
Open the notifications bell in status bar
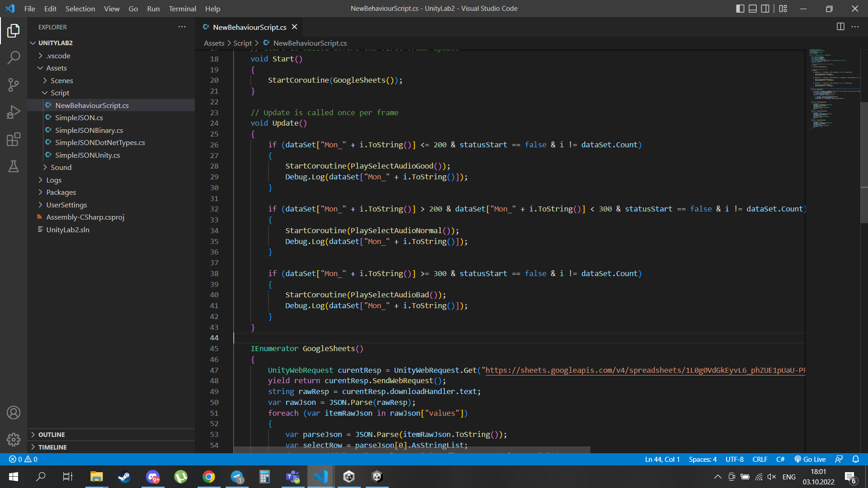[855, 459]
